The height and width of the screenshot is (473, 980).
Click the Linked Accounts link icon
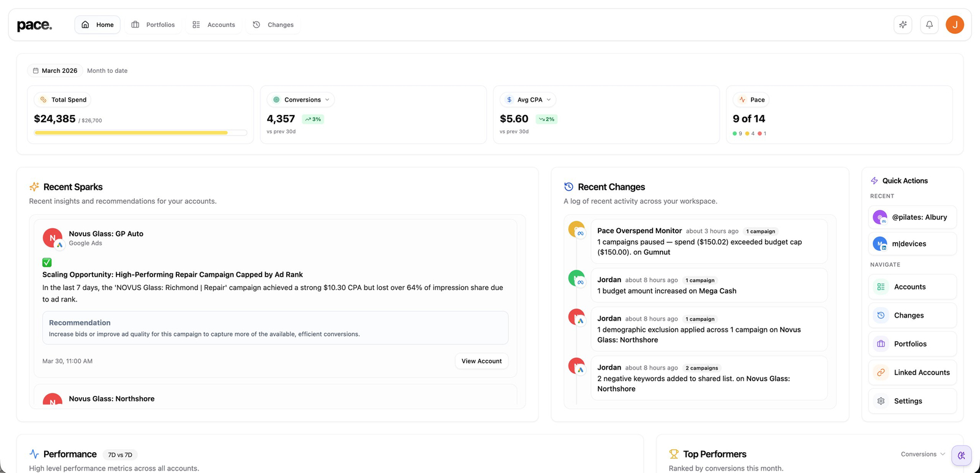click(881, 373)
